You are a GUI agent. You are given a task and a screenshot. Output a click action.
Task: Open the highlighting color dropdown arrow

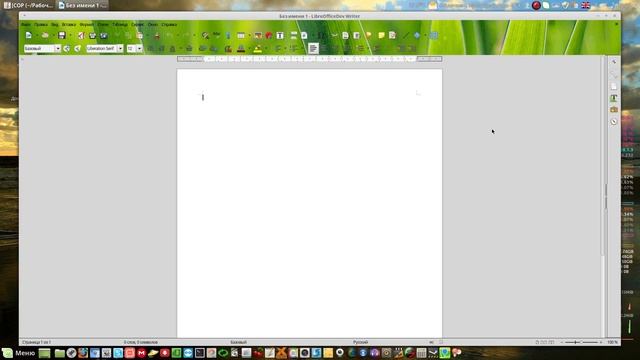coord(266,49)
